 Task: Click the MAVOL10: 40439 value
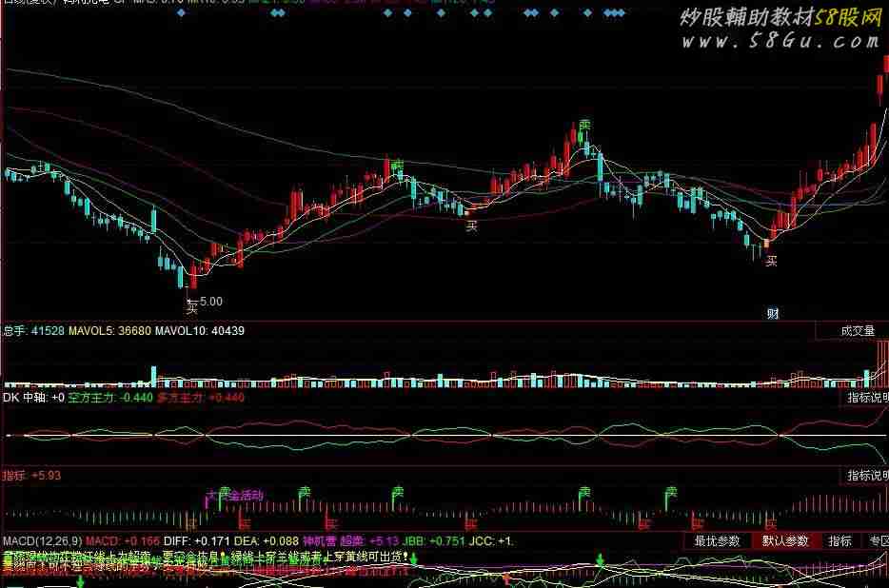pos(200,330)
